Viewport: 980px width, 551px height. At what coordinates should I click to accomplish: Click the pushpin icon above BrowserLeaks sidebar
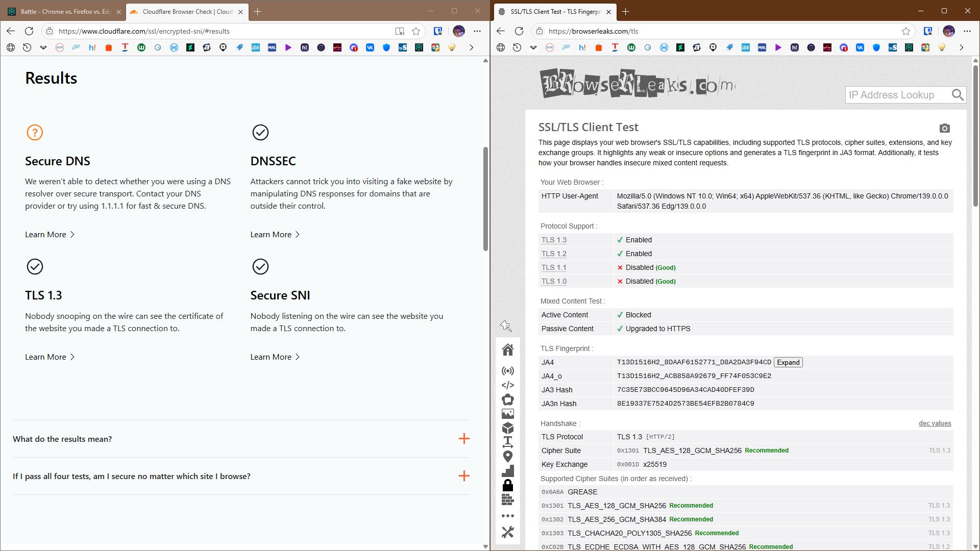tap(506, 325)
